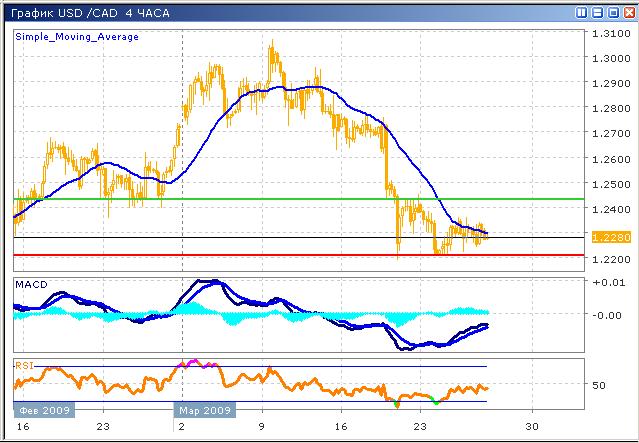Click the MACD +0.01 scale label
Viewport: 639px width, 443px height.
coord(607,284)
